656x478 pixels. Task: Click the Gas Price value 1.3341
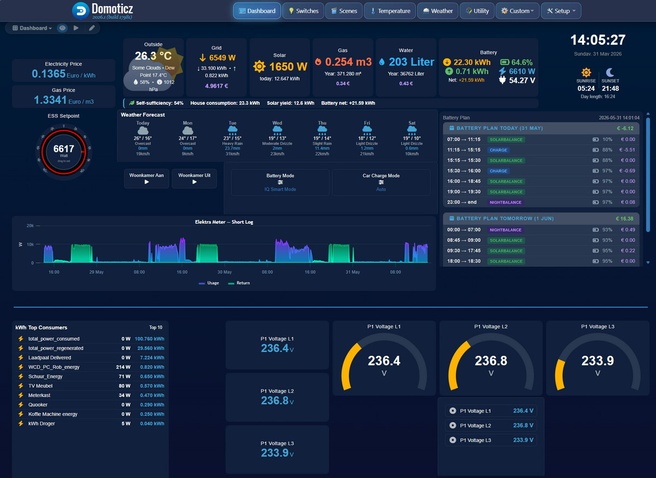click(50, 100)
